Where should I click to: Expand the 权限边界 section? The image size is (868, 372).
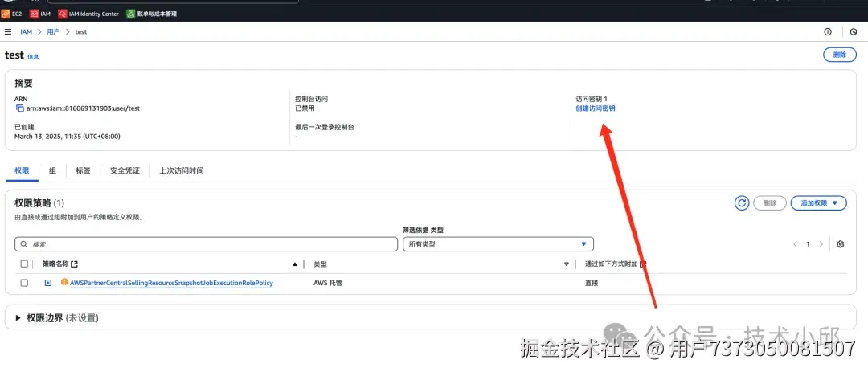(x=18, y=317)
